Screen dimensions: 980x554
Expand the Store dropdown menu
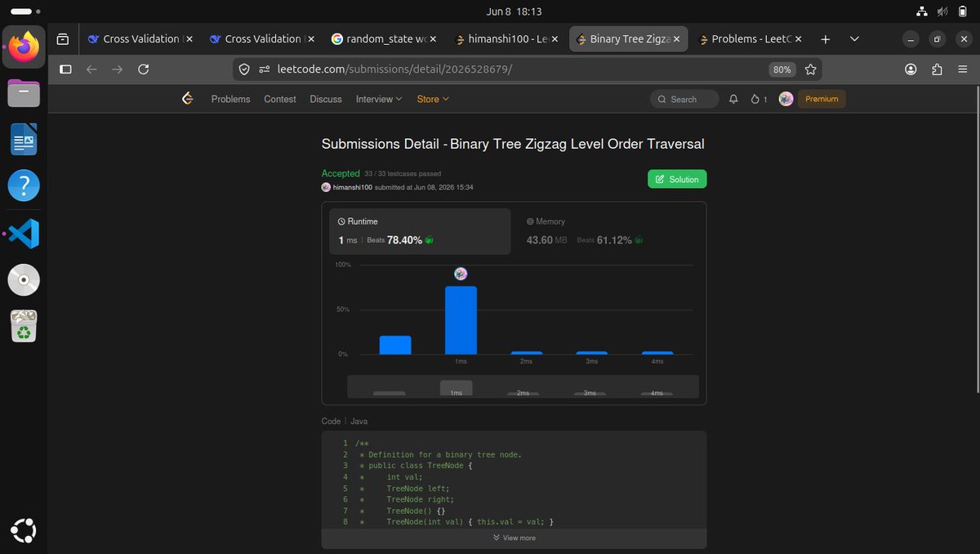433,99
